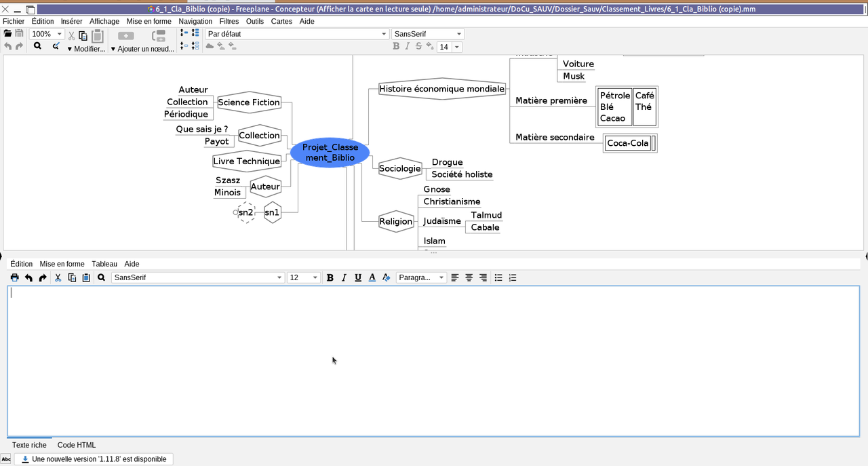Open find with the note editor magnifier
The width and height of the screenshot is (868, 466).
[101, 277]
